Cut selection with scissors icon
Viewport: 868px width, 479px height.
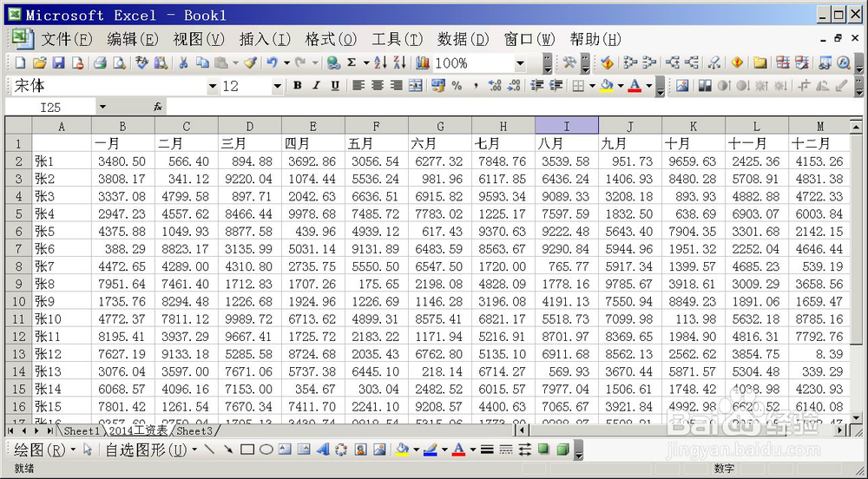(183, 63)
